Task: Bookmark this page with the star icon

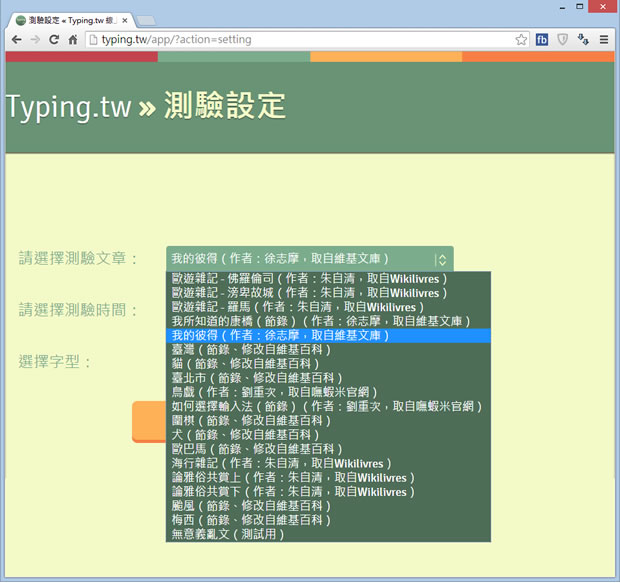Action: point(521,40)
